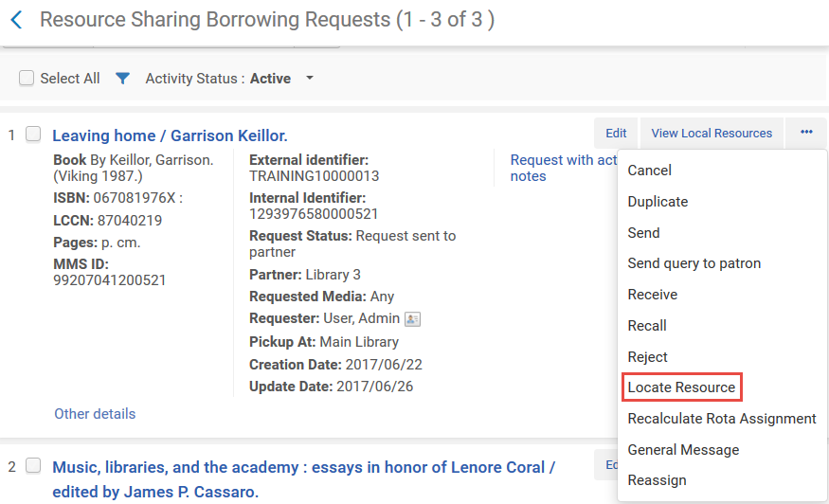Image resolution: width=829 pixels, height=504 pixels.
Task: Open the blue filter funnel icon
Action: (x=122, y=79)
